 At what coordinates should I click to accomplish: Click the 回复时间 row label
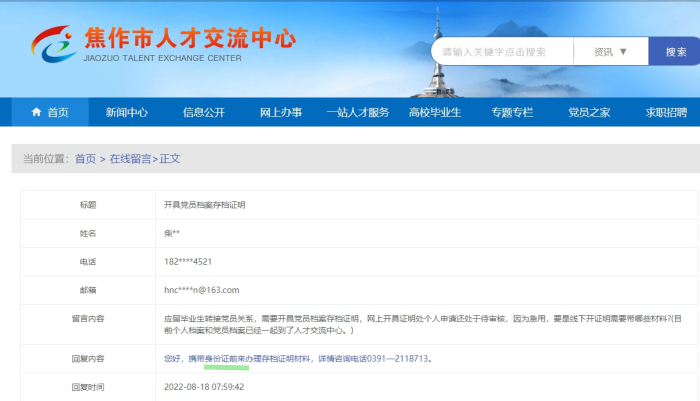pos(88,387)
